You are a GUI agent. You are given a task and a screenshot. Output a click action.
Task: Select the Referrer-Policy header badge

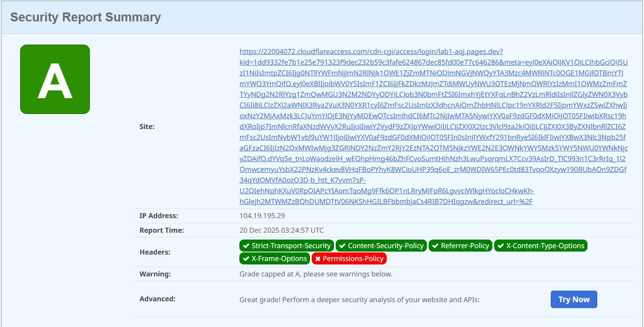[x=460, y=246]
